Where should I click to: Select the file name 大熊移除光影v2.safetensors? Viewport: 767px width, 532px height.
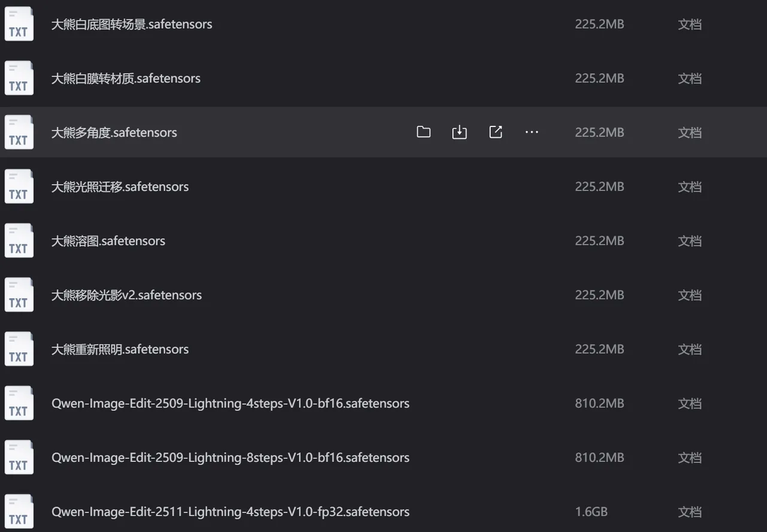coord(126,295)
